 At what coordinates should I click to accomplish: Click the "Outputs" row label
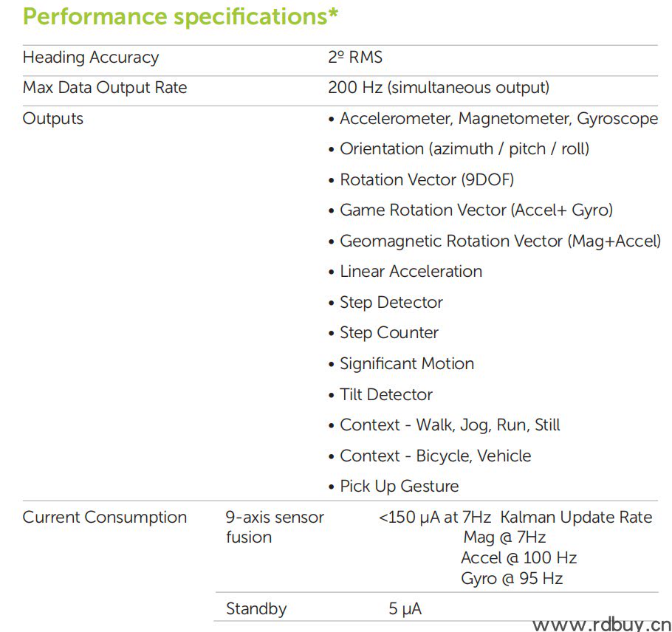tap(53, 119)
